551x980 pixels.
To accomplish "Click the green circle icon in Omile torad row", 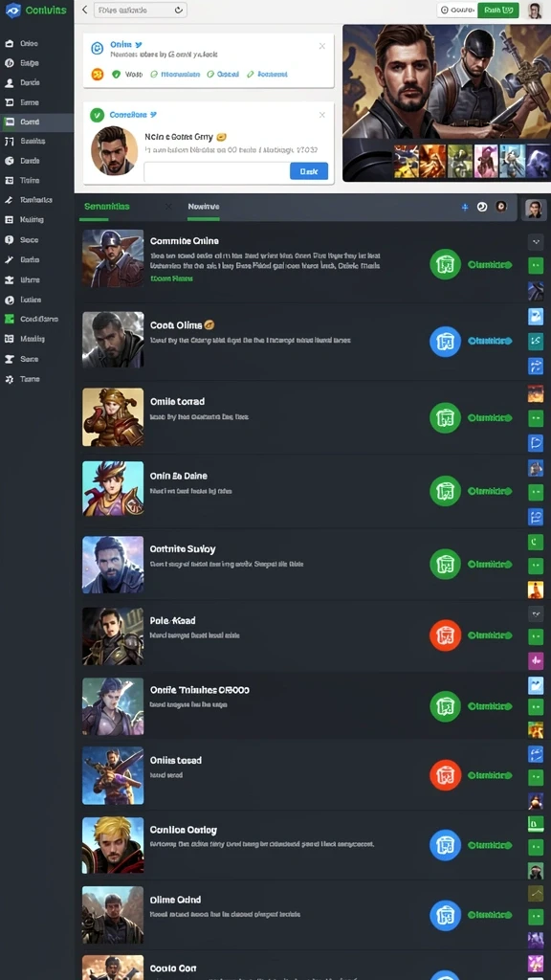I will [446, 417].
